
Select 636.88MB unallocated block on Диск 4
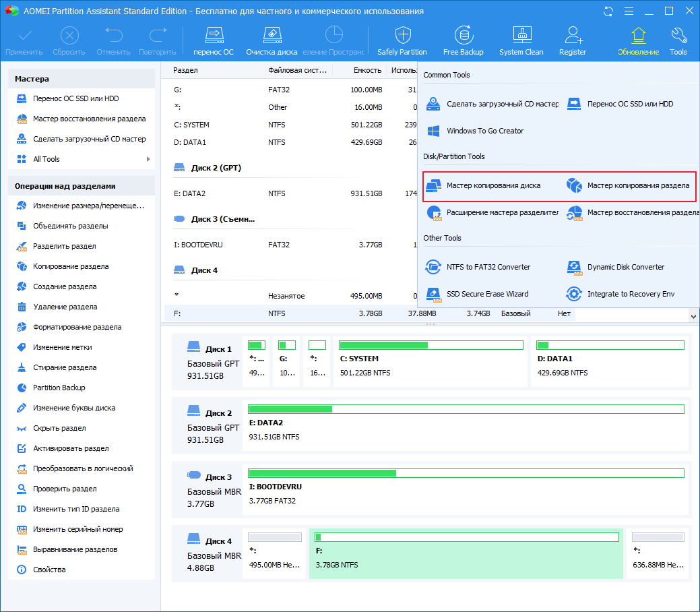pos(658,553)
